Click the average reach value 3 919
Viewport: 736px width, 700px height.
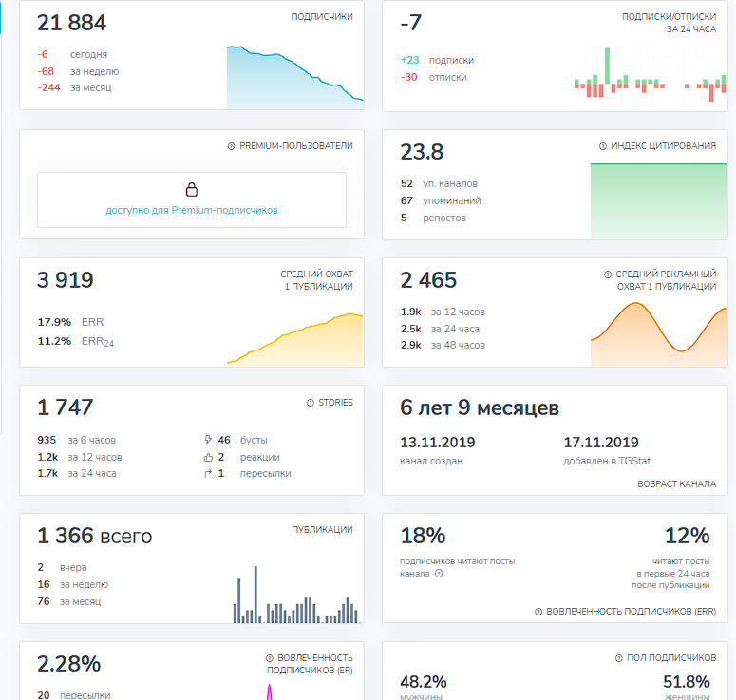click(x=66, y=280)
